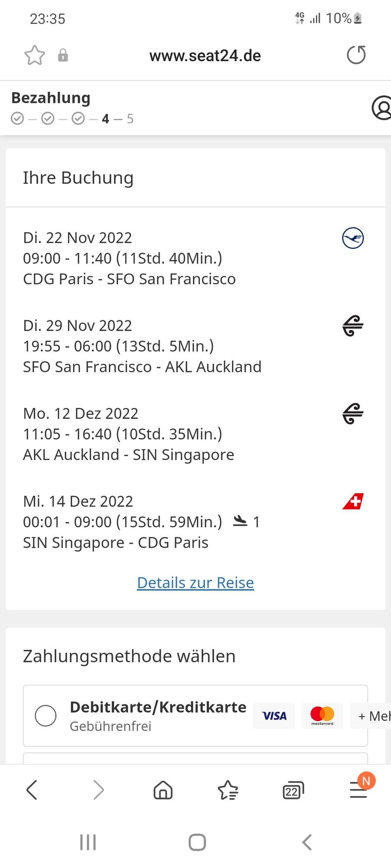Screen dimensions: 391x868
Task: Tap the padlock security icon
Action: tap(63, 56)
